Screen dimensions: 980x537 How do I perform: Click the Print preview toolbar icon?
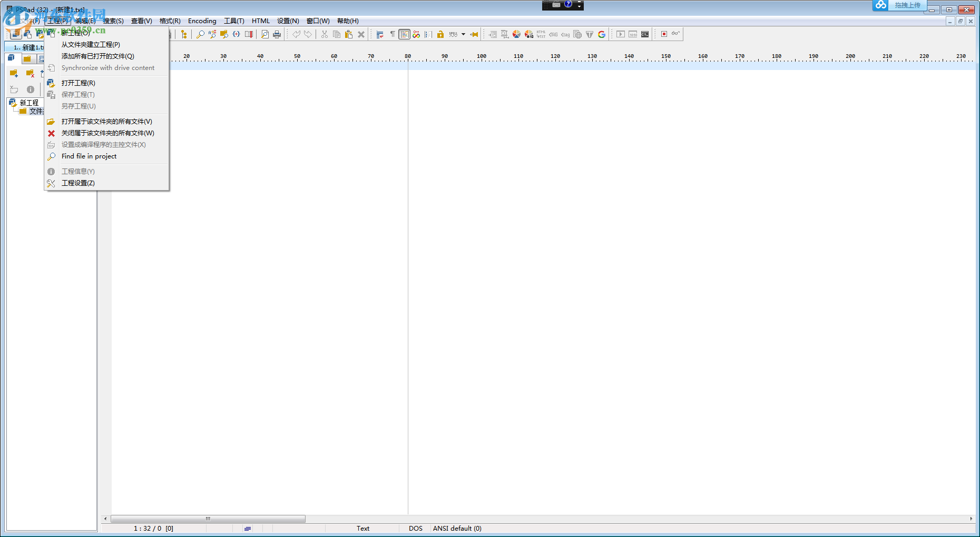click(x=264, y=34)
